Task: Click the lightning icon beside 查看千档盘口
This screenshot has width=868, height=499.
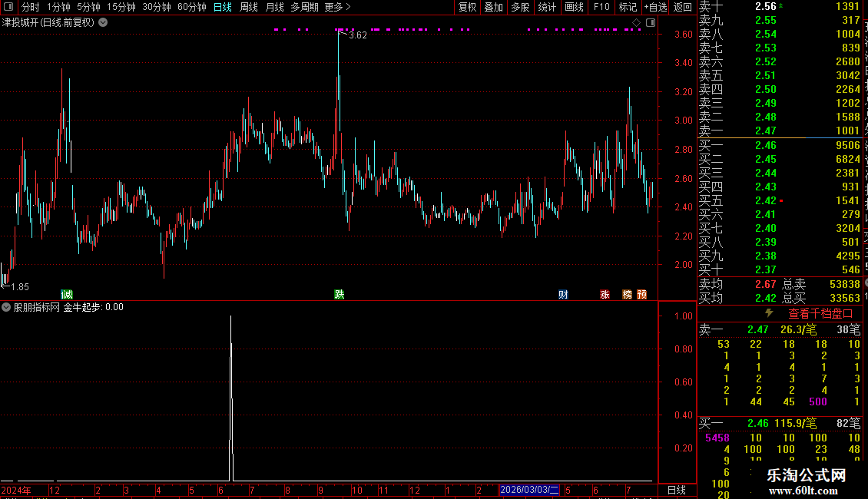Action: [769, 313]
